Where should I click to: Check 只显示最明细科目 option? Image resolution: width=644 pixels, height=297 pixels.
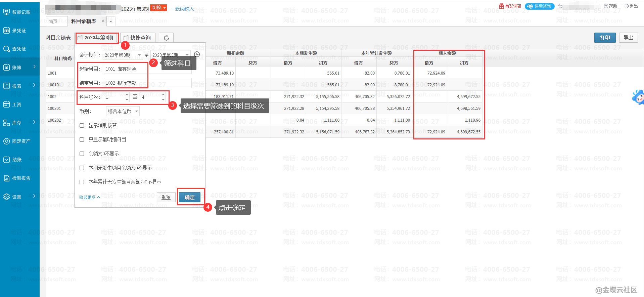[82, 140]
